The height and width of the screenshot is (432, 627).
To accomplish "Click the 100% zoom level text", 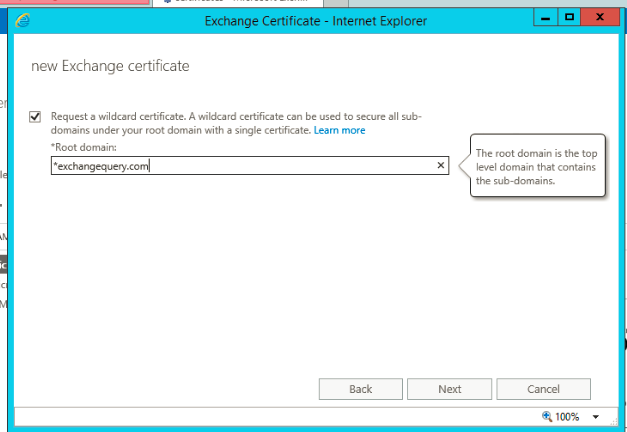I will click(568, 416).
